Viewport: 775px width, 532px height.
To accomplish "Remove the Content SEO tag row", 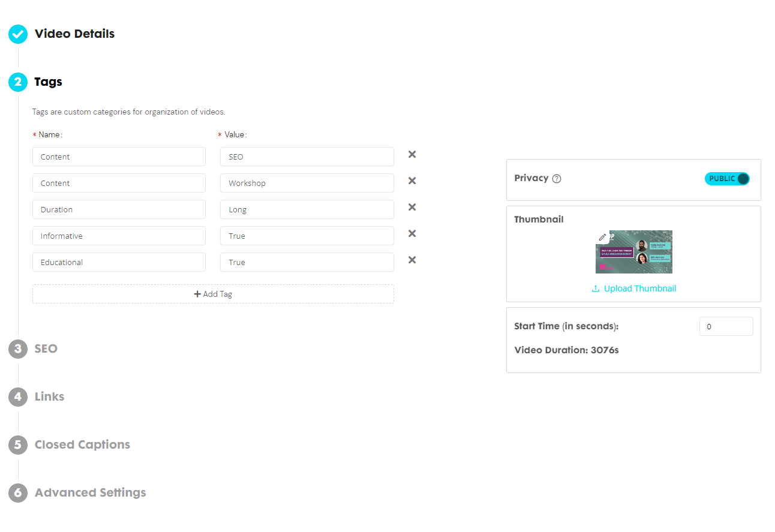I will (x=412, y=155).
